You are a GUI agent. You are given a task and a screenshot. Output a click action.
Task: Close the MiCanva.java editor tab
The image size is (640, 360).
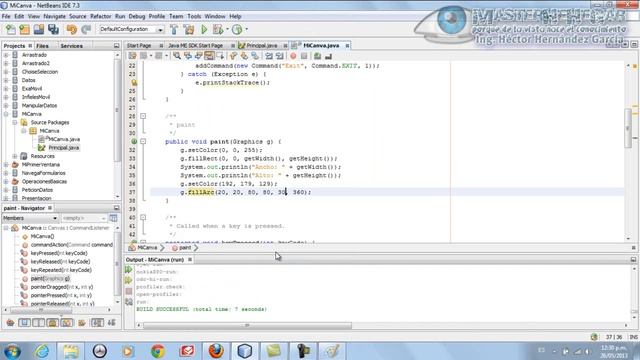(x=347, y=46)
